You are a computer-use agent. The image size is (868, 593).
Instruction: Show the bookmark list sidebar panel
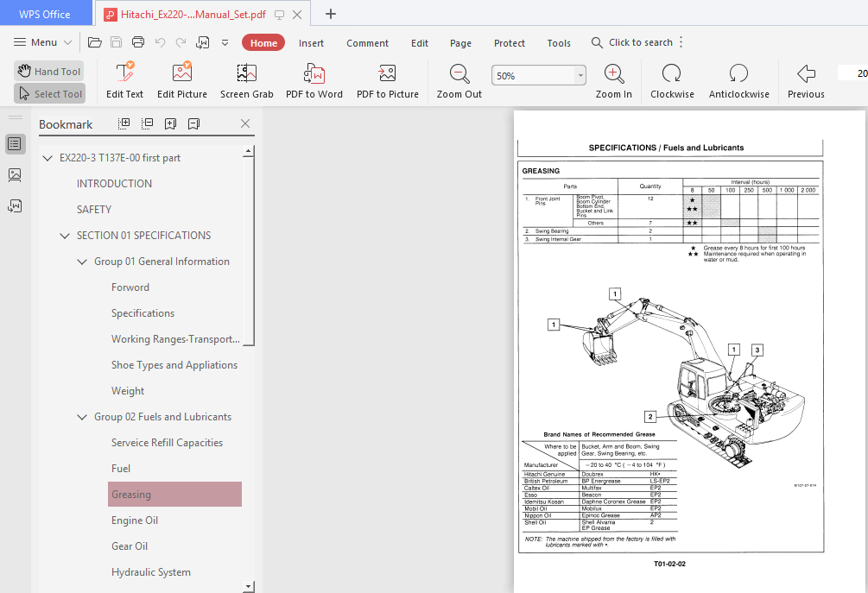pyautogui.click(x=15, y=144)
